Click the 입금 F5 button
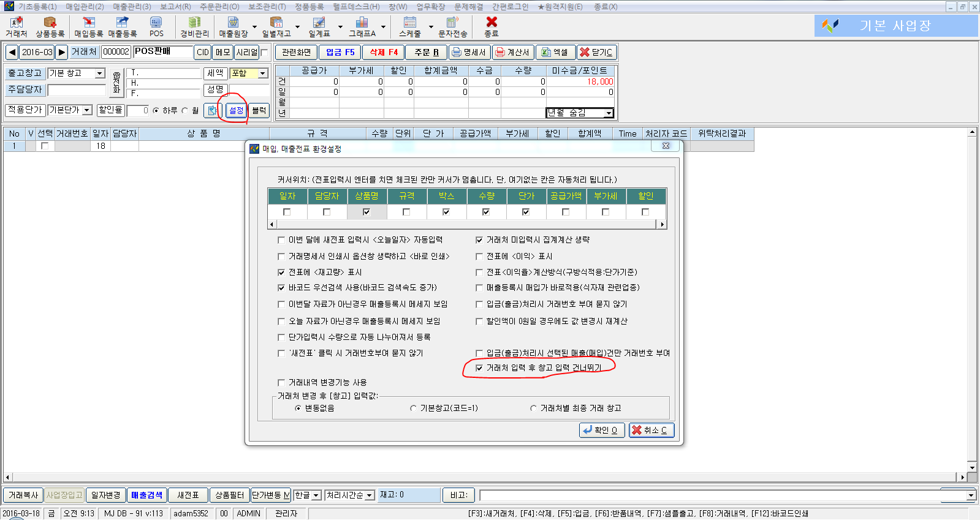This screenshot has height=520, width=980. click(340, 52)
